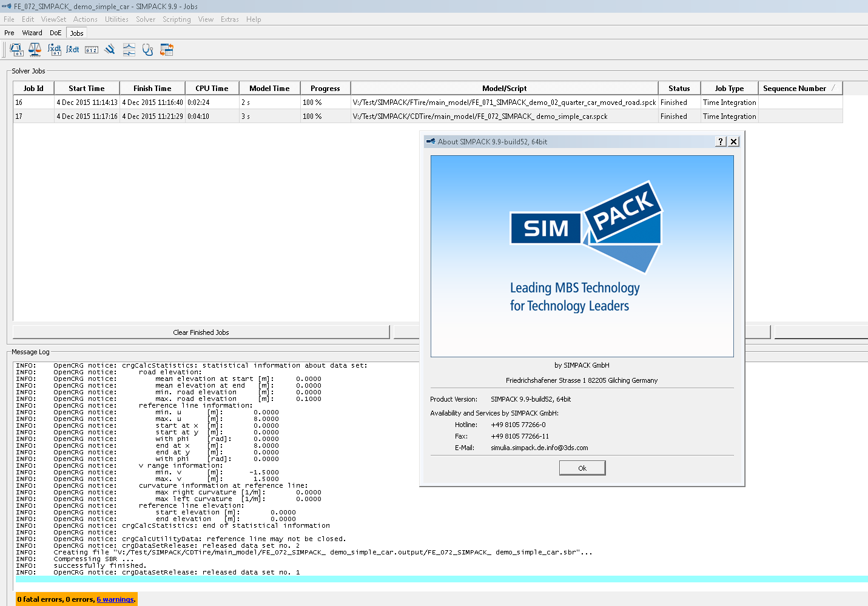Click the simulia.simpack.de.info@3ds.com email text
This screenshot has height=606, width=868.
click(539, 448)
